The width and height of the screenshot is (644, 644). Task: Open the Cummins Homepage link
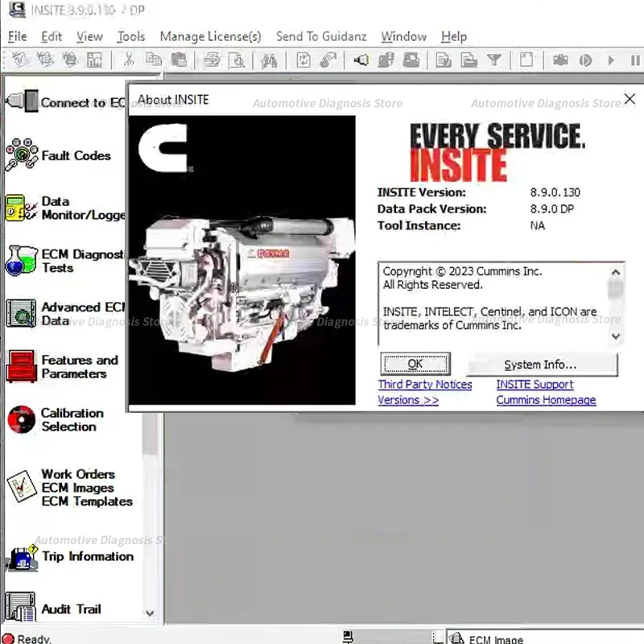point(546,400)
